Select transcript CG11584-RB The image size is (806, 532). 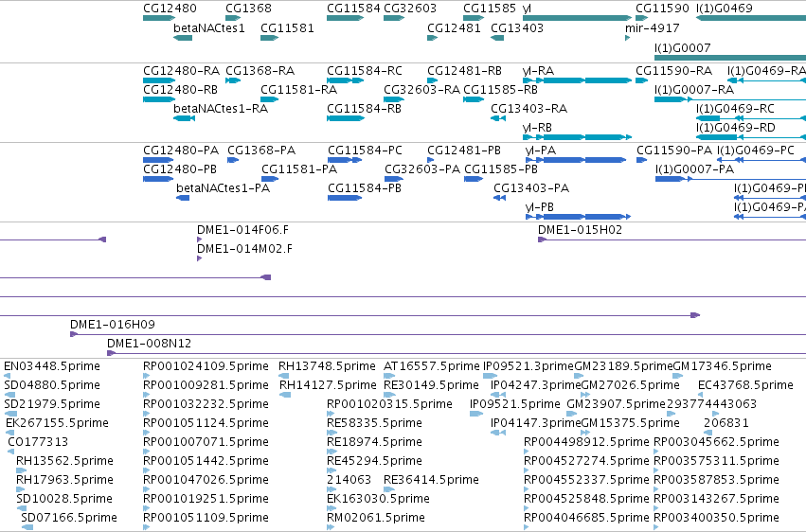[x=346, y=118]
